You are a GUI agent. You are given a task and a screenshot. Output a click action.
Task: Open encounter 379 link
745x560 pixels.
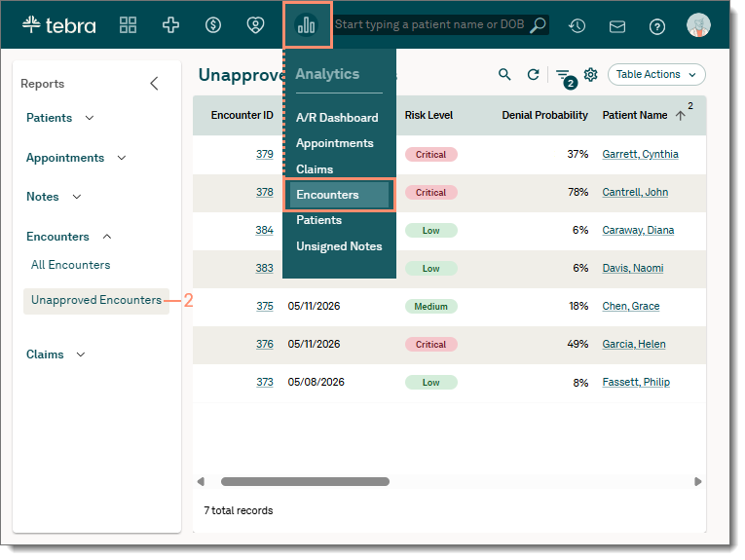(x=264, y=154)
